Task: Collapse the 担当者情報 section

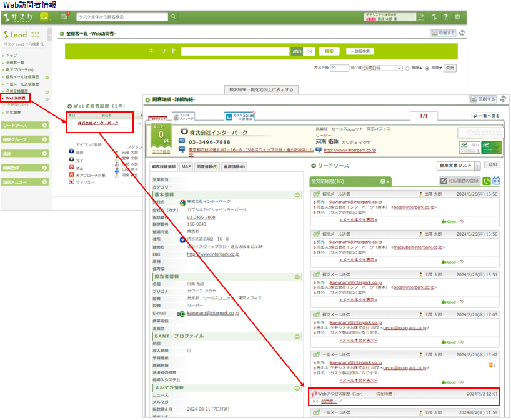Action: (297, 277)
